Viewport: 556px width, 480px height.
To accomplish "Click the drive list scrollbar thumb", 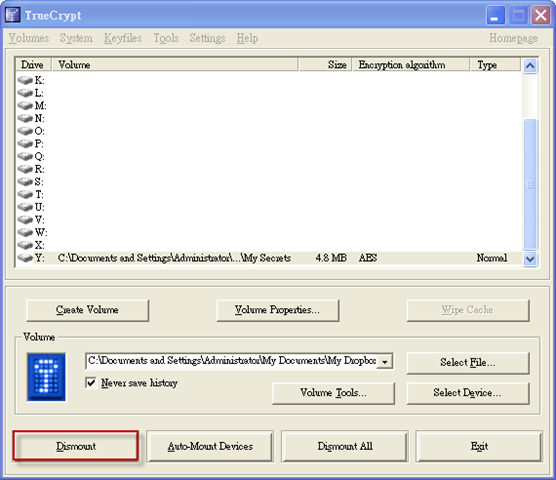I will tap(530, 184).
